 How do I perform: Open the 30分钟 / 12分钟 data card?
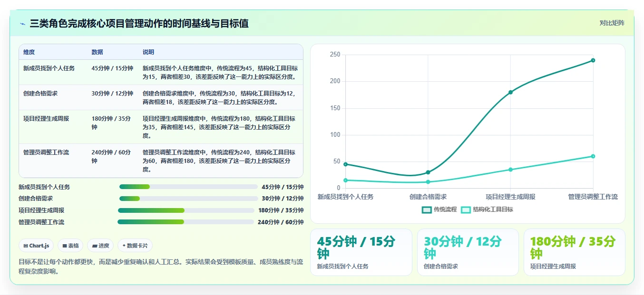pos(468,252)
